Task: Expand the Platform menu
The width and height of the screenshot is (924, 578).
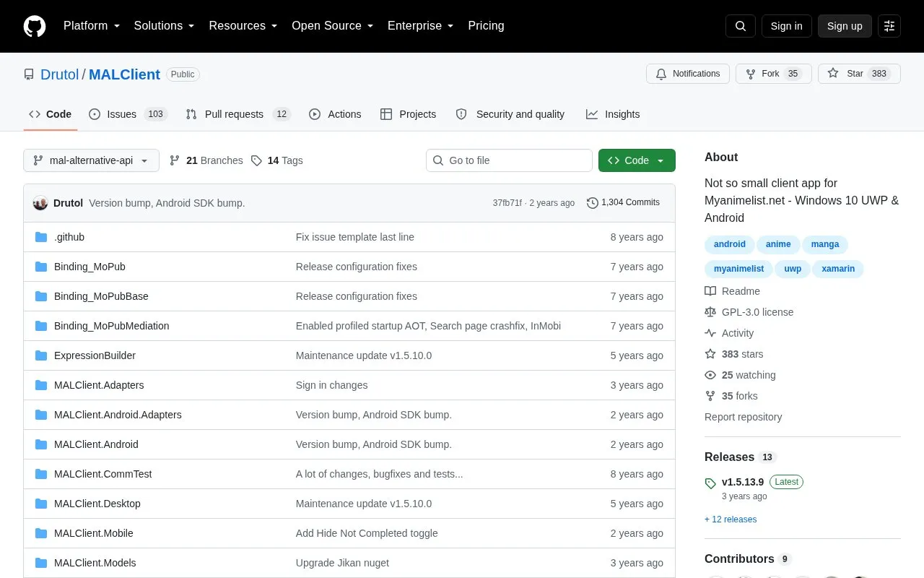Action: pos(92,26)
